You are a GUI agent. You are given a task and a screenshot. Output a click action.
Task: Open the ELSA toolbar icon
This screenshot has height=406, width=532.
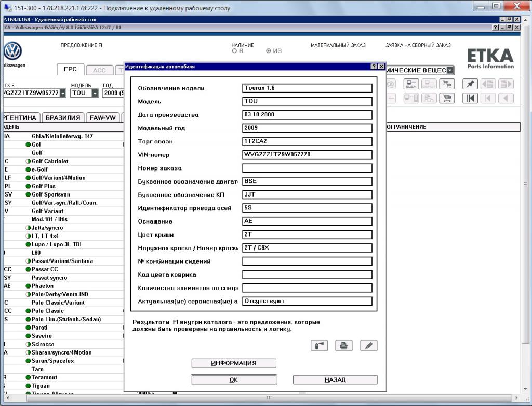[411, 84]
